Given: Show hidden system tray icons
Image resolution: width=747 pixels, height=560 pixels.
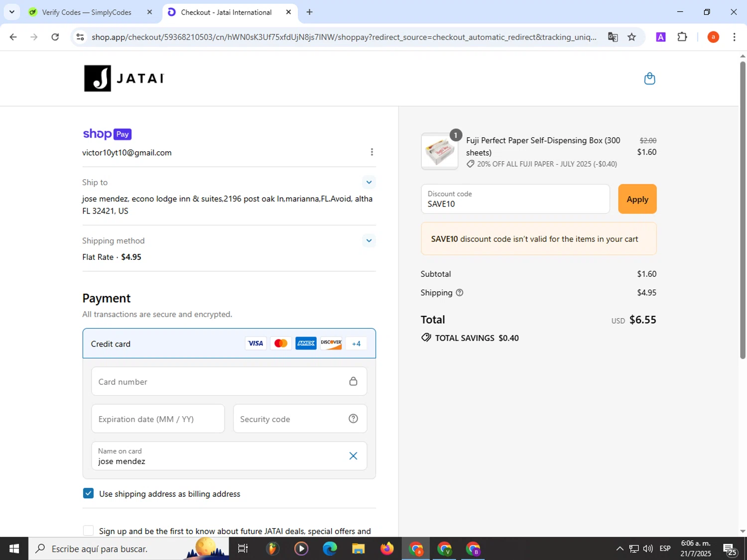Looking at the screenshot, I should (x=620, y=549).
